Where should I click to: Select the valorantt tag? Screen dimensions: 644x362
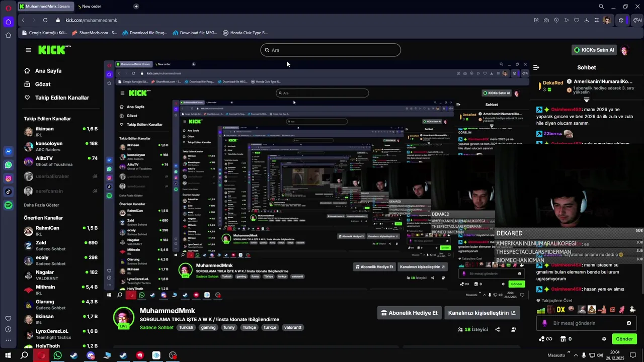[x=293, y=327]
